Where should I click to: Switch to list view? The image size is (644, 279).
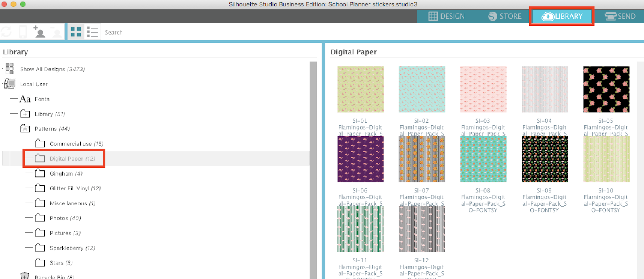pyautogui.click(x=93, y=32)
